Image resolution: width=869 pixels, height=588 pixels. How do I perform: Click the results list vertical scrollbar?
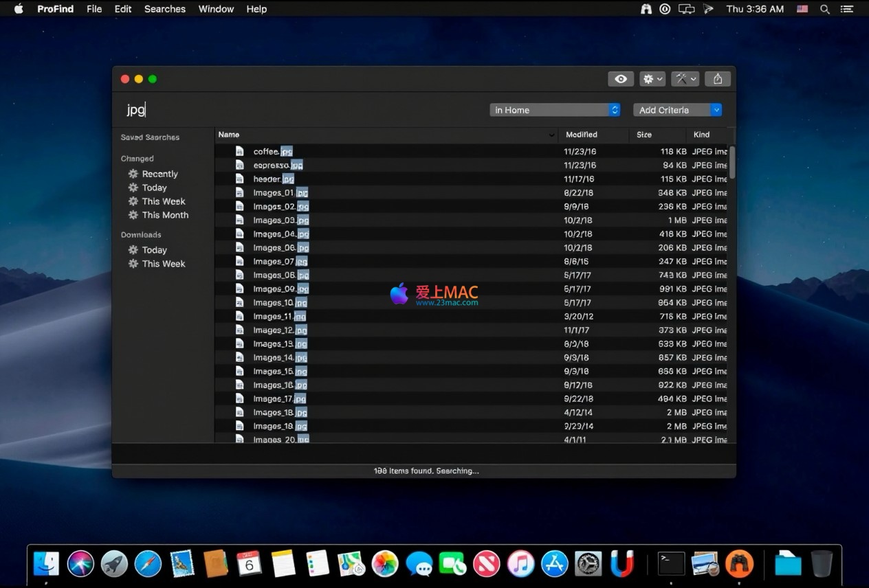click(x=732, y=163)
